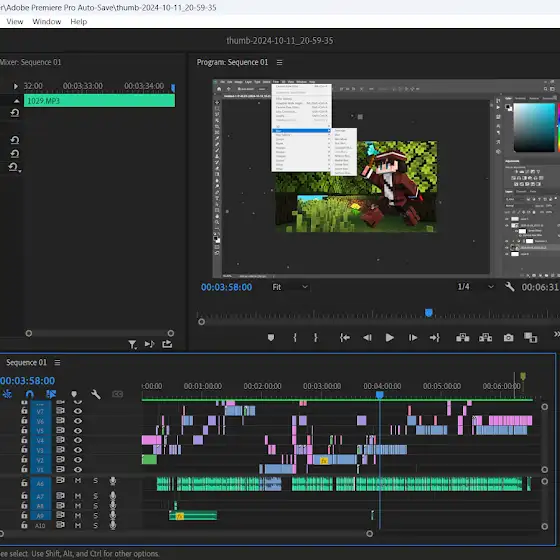
Task: Step forward one frame in Program monitor
Action: click(x=413, y=338)
